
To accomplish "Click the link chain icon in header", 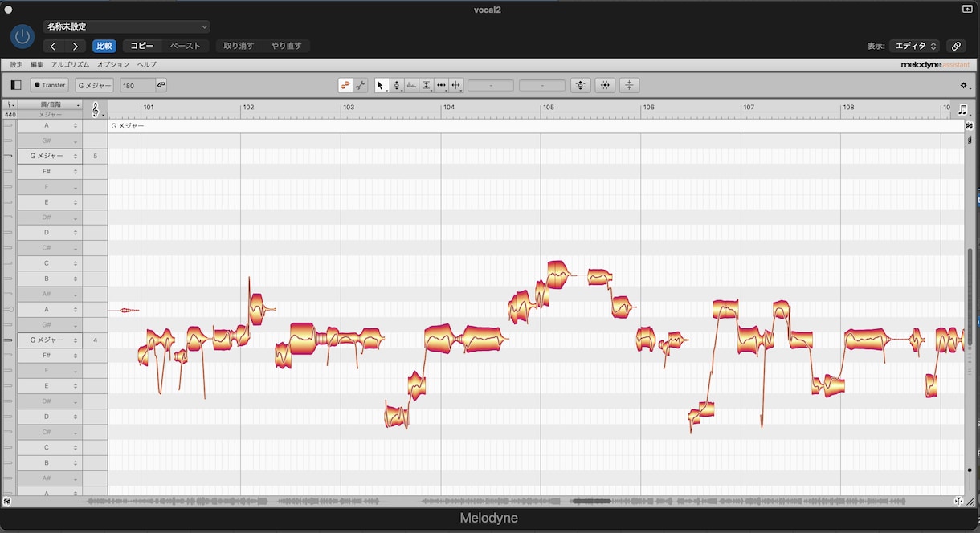I will tap(956, 46).
